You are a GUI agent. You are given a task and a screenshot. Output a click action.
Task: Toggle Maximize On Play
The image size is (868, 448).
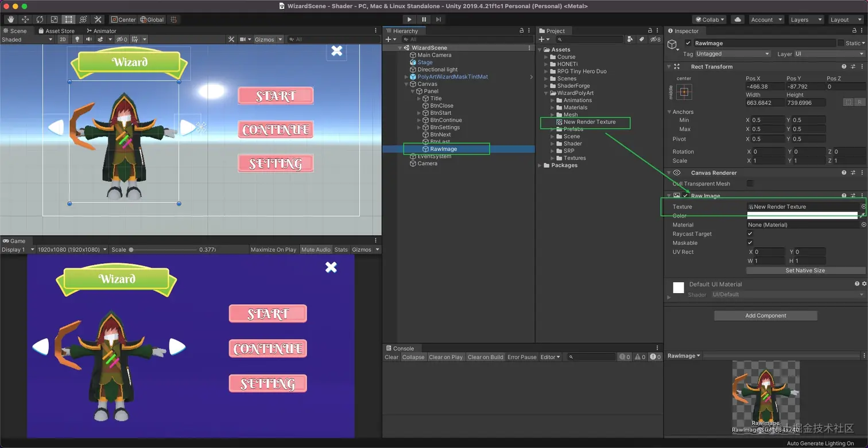[x=274, y=250]
